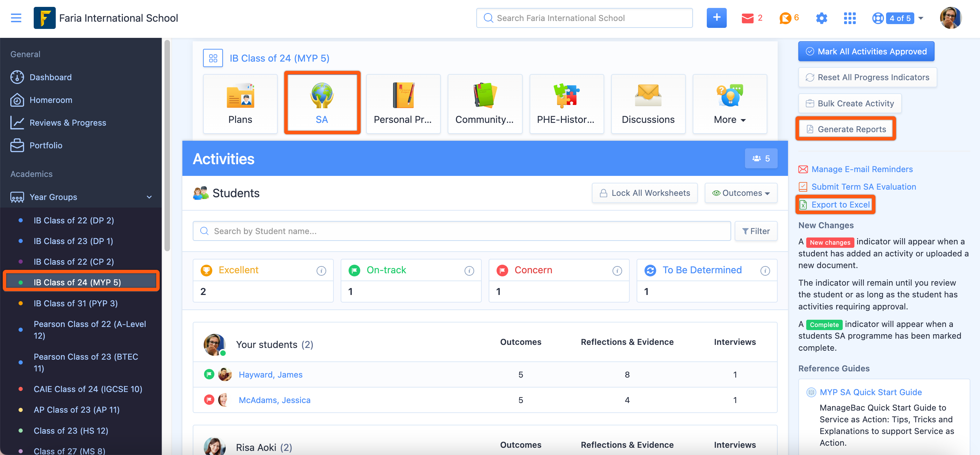Click the To Be Determined info icon
980x455 pixels.
(765, 271)
